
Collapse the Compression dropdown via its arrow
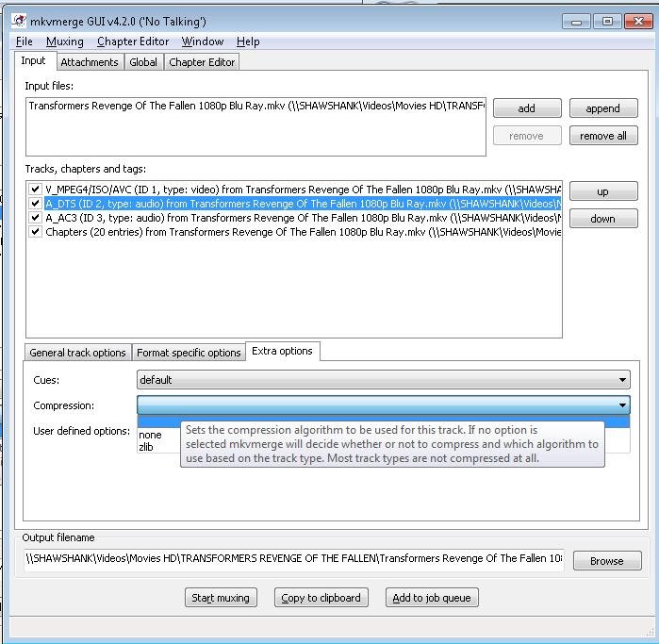pyautogui.click(x=622, y=405)
